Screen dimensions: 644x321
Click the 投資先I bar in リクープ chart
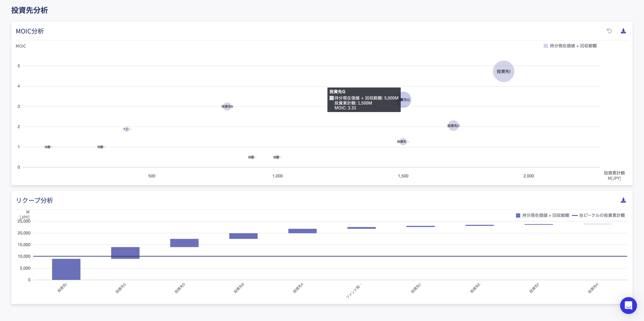66,269
